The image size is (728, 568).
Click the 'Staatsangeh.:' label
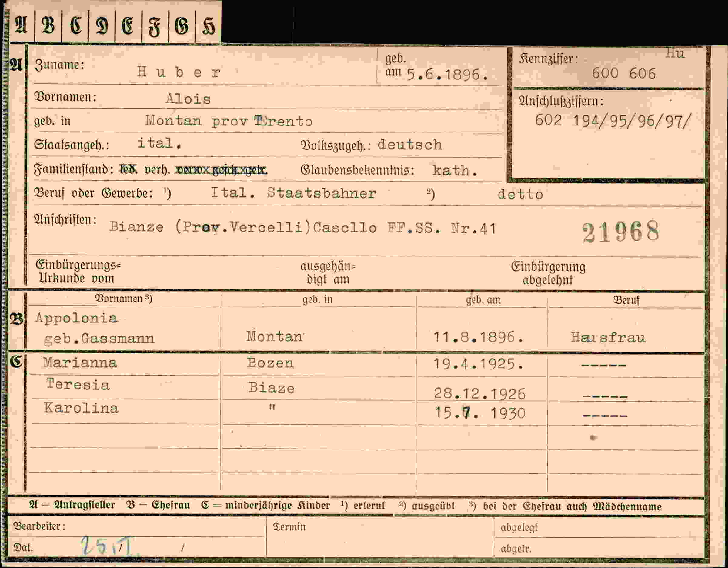71,145
